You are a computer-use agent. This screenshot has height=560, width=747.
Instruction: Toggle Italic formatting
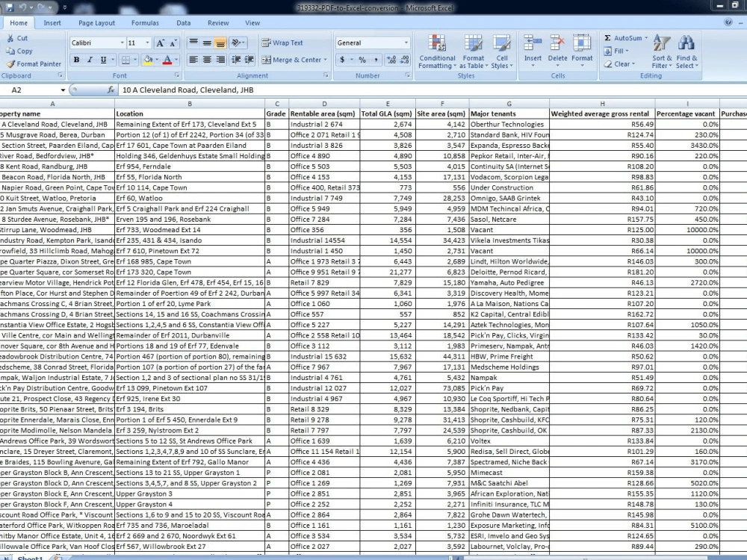[90, 60]
